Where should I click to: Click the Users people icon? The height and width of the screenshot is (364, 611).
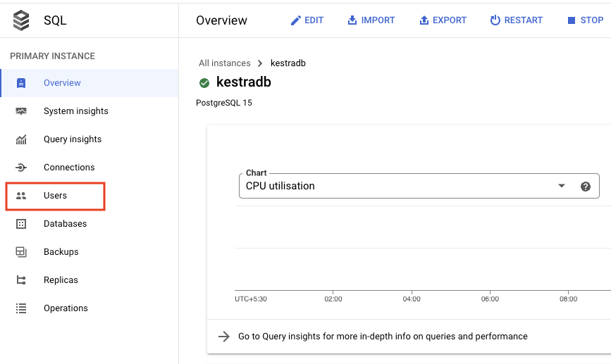21,196
